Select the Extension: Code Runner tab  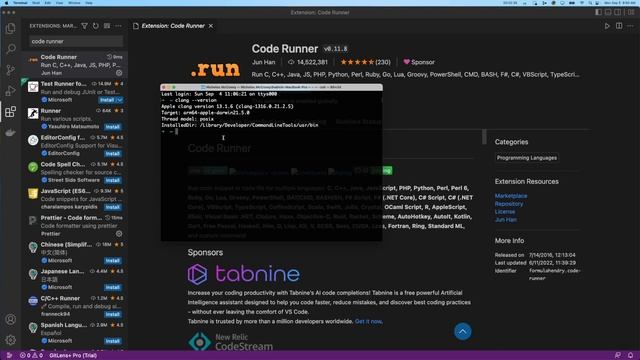tap(173, 26)
